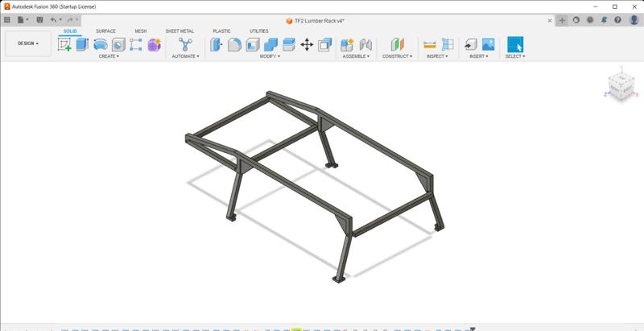The image size is (644, 331).
Task: Select the Revolve tool
Action: click(100, 44)
